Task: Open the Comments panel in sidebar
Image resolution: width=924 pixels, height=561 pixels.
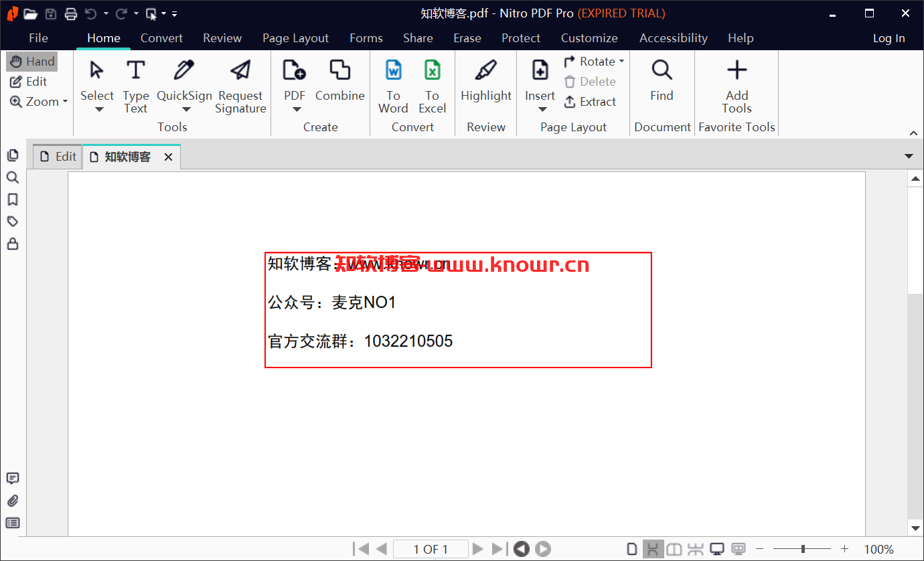Action: 12,479
